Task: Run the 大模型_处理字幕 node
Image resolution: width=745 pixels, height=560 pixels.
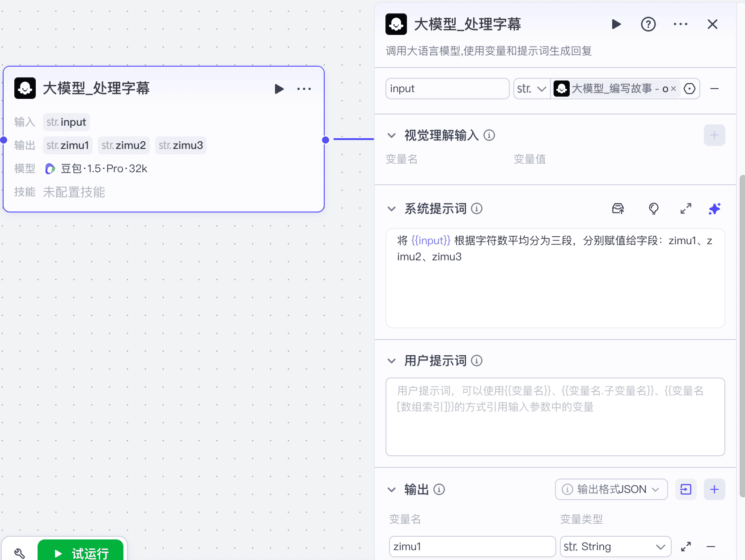Action: (x=616, y=24)
